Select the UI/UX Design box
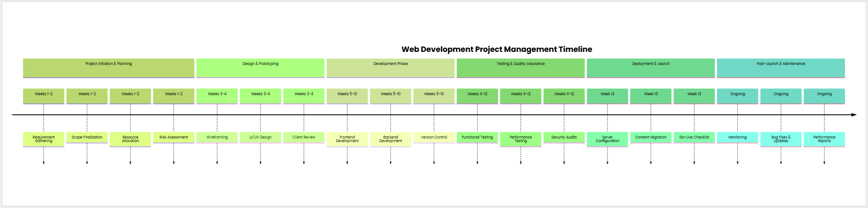 (260, 137)
